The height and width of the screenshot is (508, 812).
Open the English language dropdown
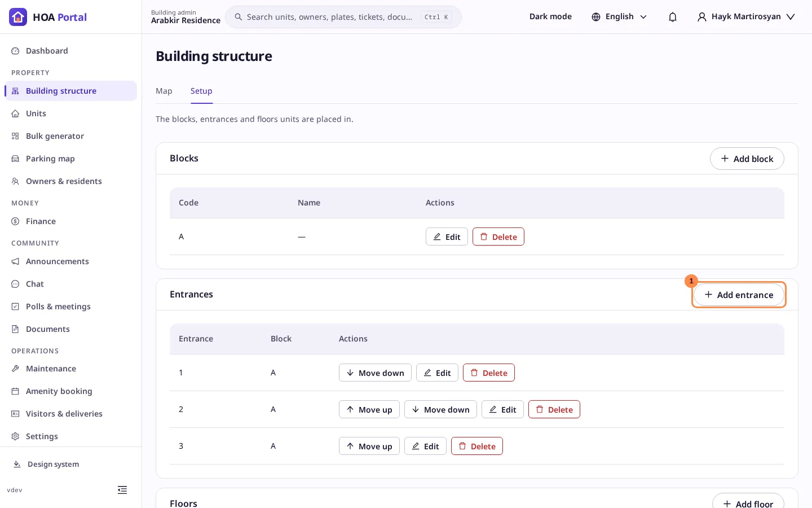point(619,17)
